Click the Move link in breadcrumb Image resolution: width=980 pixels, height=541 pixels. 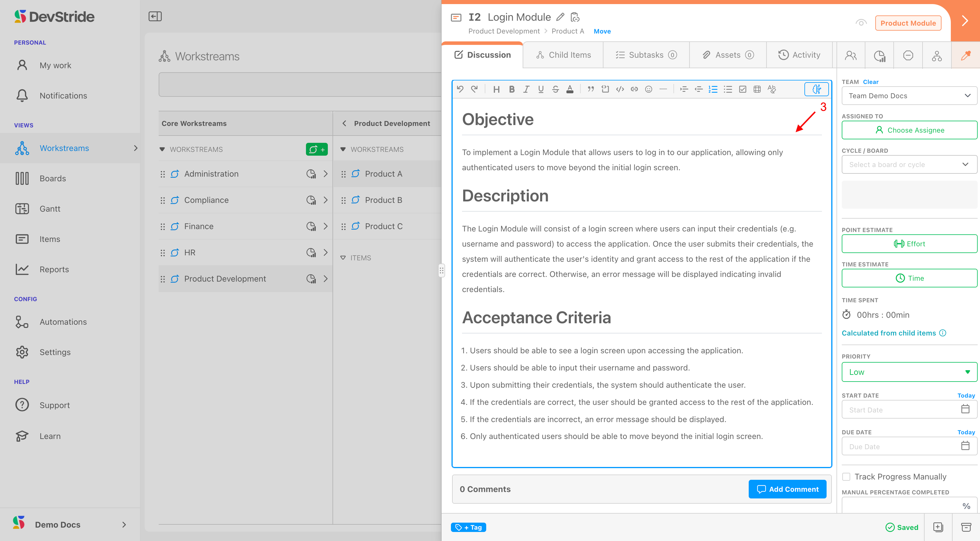click(602, 31)
